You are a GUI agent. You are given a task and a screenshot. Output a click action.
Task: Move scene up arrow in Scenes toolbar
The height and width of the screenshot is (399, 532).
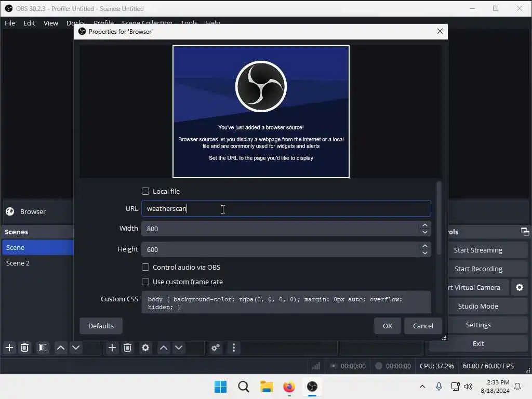pyautogui.click(x=61, y=348)
